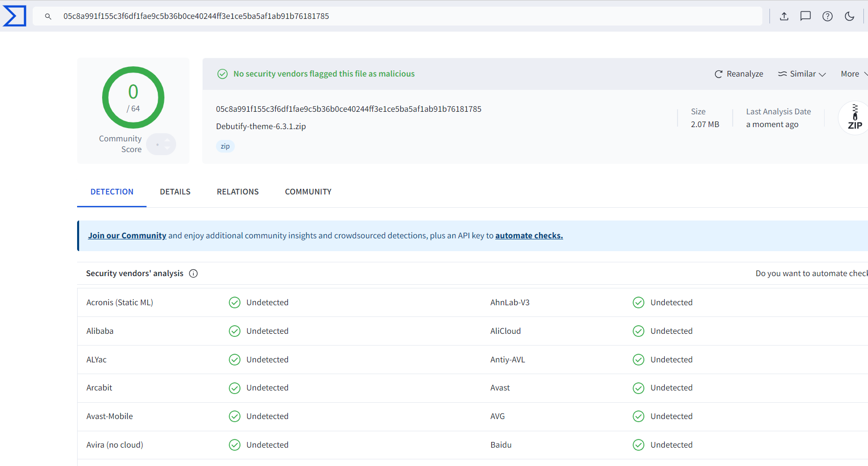This screenshot has width=868, height=466.
Task: Click the Arcabit vendor name
Action: [x=99, y=388]
